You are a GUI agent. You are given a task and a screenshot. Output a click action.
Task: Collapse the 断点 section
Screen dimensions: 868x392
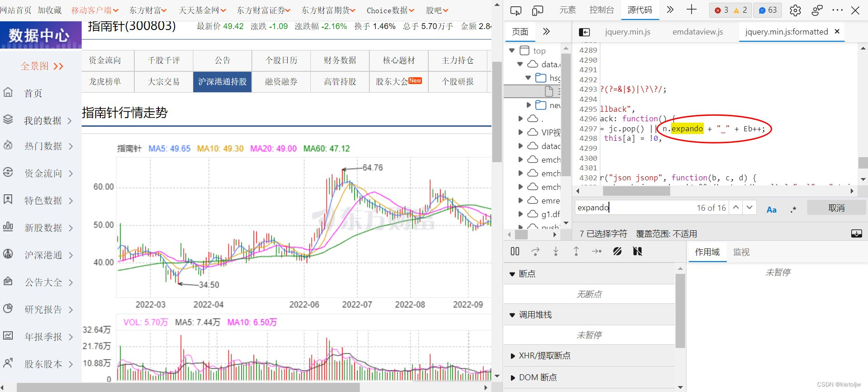coord(512,274)
